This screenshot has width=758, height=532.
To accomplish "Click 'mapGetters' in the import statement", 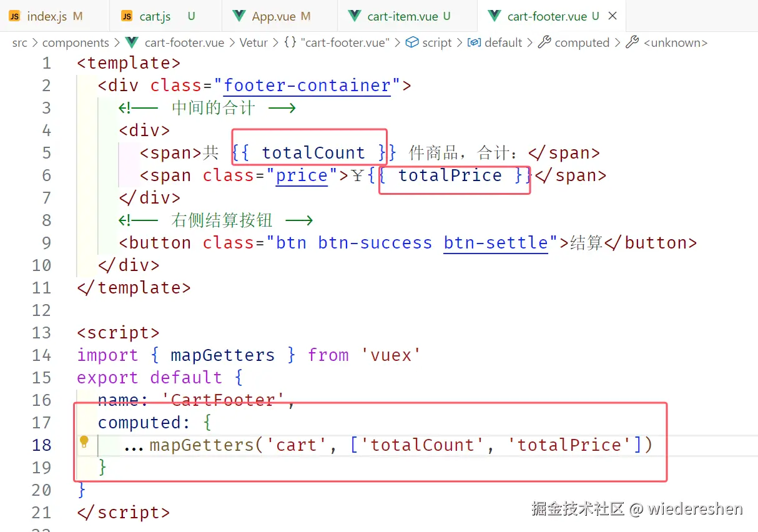I will click(x=222, y=355).
